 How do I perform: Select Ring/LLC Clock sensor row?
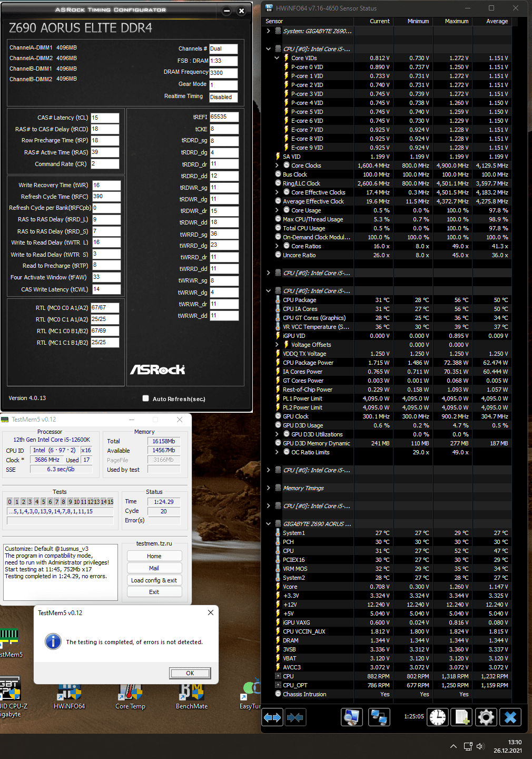point(387,183)
